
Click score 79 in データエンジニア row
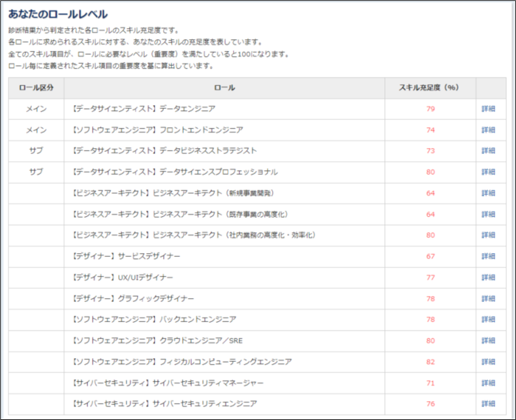click(431, 109)
